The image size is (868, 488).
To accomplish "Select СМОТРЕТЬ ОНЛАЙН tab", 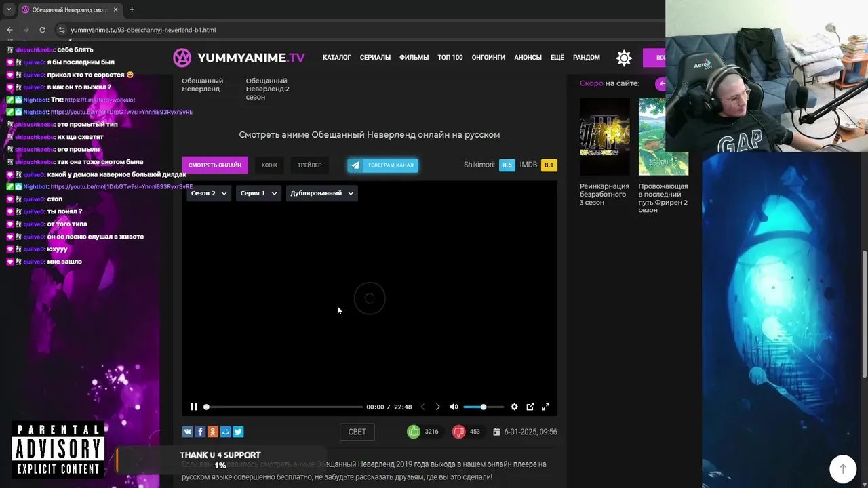I will coord(215,165).
